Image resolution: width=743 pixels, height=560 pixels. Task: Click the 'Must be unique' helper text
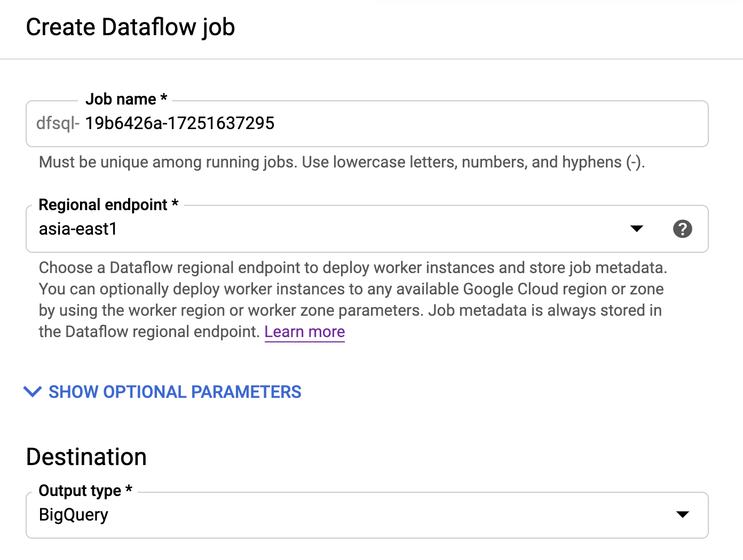point(342,162)
